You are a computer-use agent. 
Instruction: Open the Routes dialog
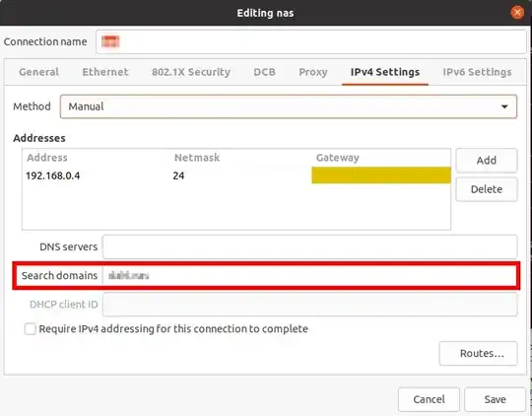(x=479, y=354)
